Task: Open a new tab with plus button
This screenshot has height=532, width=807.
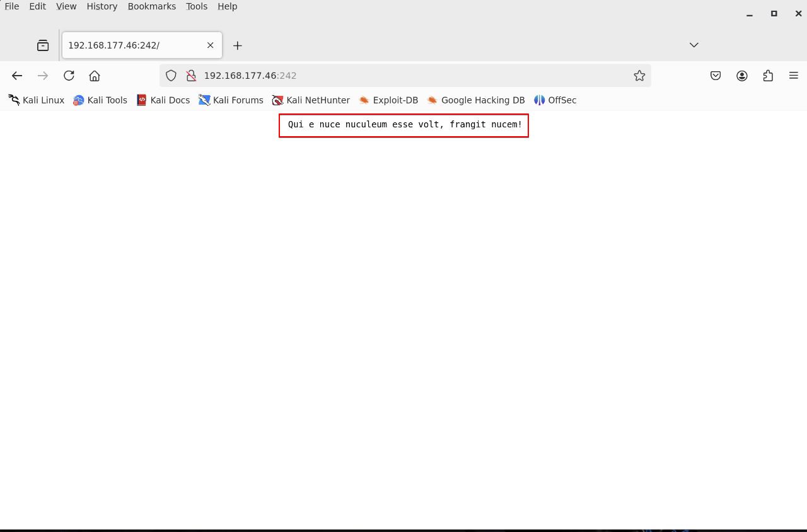Action: pyautogui.click(x=238, y=45)
